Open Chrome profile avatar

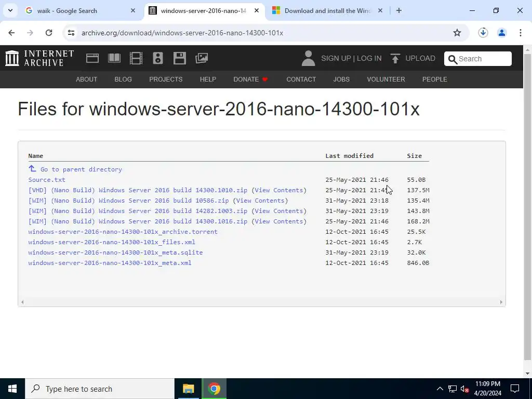[x=501, y=33]
